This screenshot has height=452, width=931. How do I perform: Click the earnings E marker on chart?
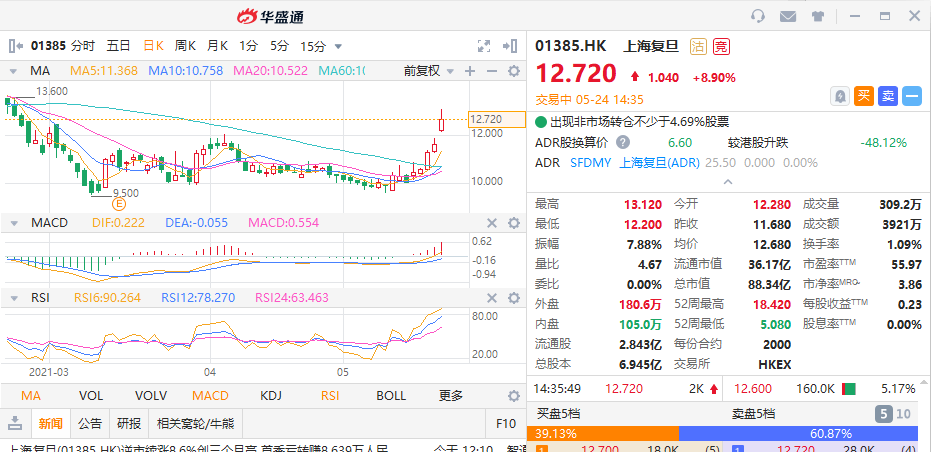pos(119,205)
